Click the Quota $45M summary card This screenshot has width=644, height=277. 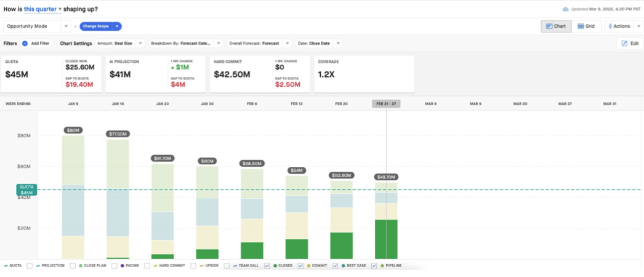coord(51,74)
